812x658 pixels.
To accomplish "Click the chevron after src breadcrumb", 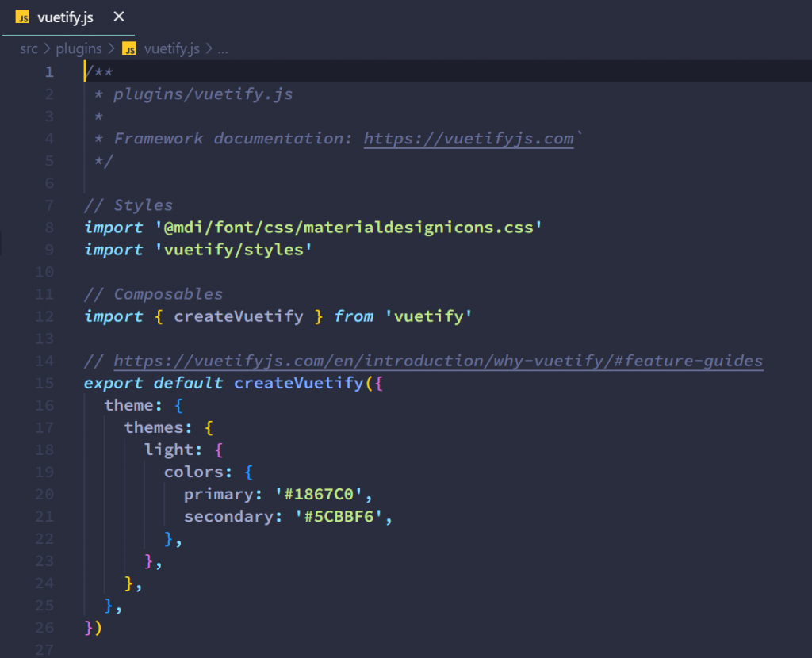I will click(47, 48).
